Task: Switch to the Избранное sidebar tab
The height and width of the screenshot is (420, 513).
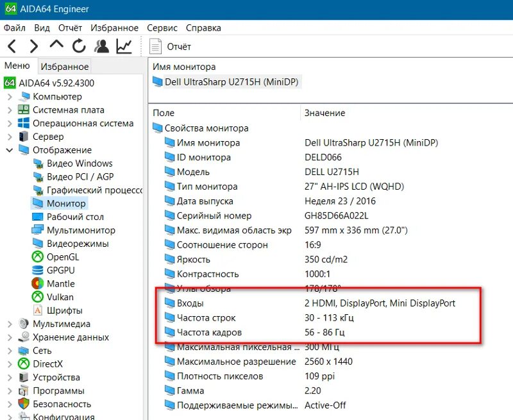Action: pyautogui.click(x=65, y=67)
